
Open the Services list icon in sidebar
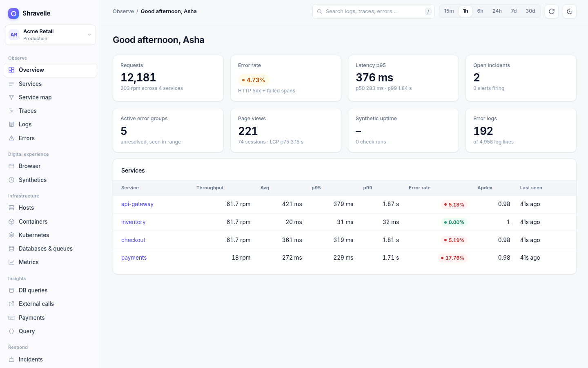coord(11,84)
